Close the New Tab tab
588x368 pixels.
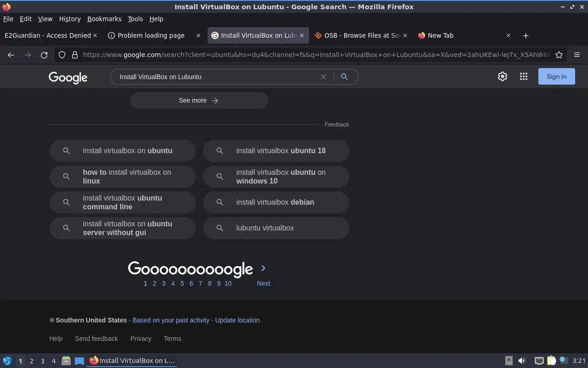(x=509, y=35)
